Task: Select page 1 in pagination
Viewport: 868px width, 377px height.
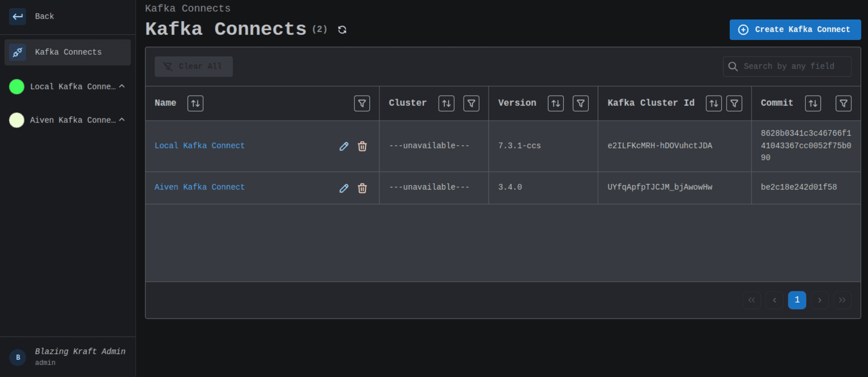Action: (x=797, y=300)
